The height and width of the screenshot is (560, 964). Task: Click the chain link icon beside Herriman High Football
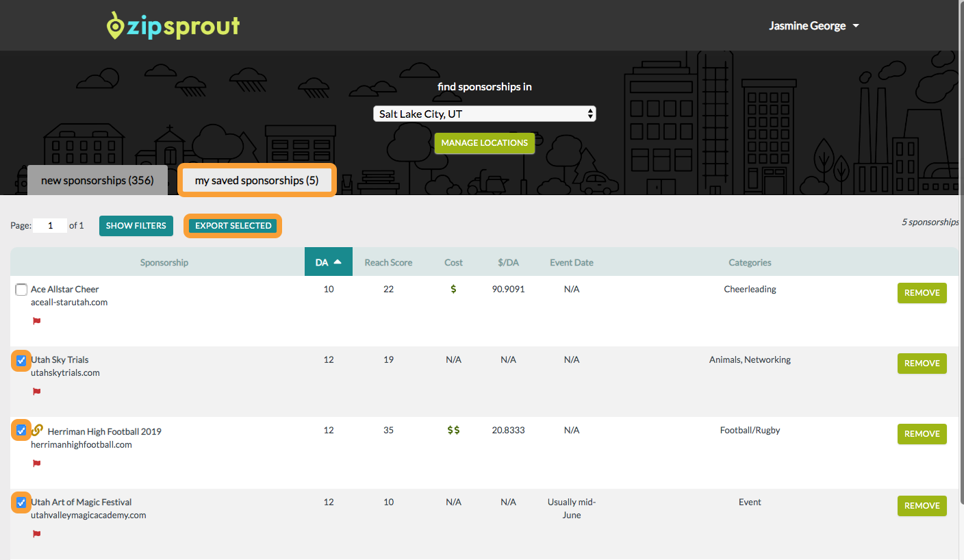[x=38, y=431]
